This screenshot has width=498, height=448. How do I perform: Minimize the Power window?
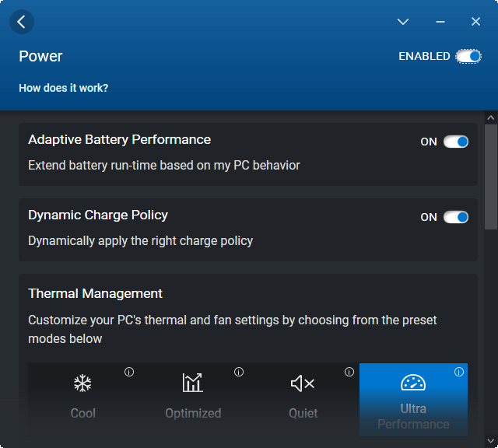440,22
